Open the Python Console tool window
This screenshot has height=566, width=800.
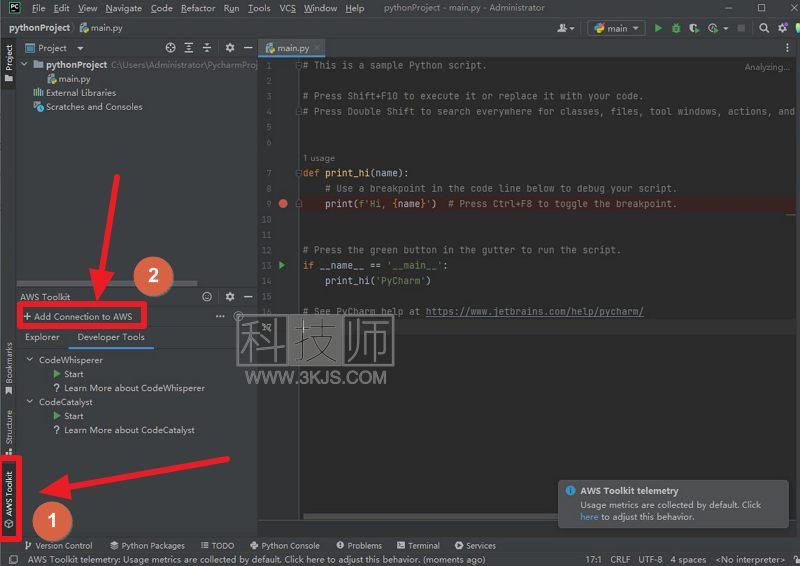[x=285, y=546]
